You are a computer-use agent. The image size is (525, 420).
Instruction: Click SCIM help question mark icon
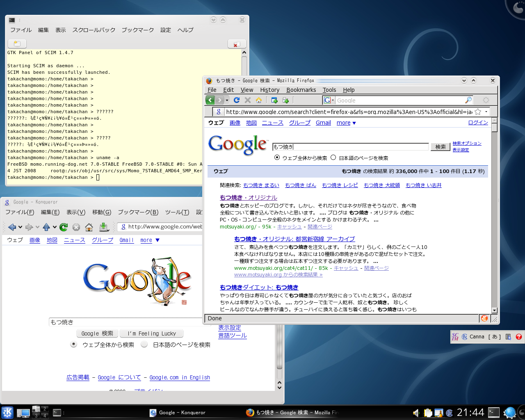(519, 337)
